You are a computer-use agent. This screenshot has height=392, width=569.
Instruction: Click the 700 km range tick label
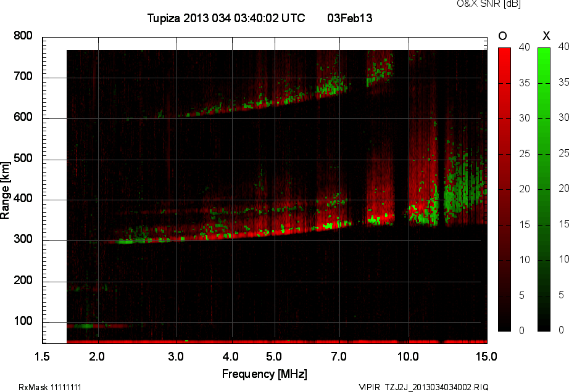(23, 76)
